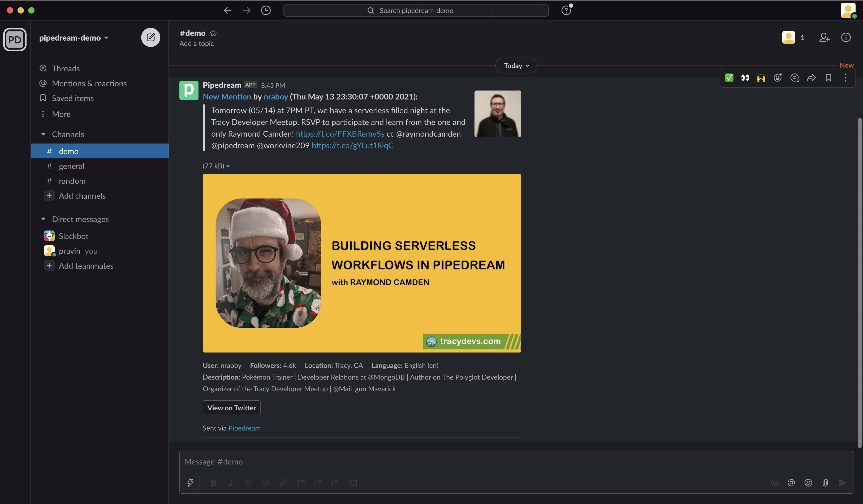Collapse the Channels section
The width and height of the screenshot is (863, 504).
click(x=44, y=134)
